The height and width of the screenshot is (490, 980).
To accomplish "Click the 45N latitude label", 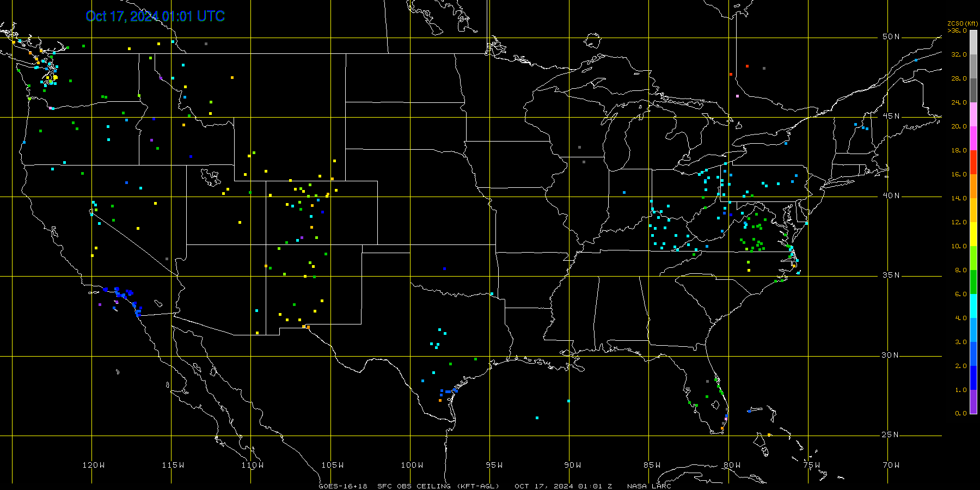I will click(x=891, y=116).
